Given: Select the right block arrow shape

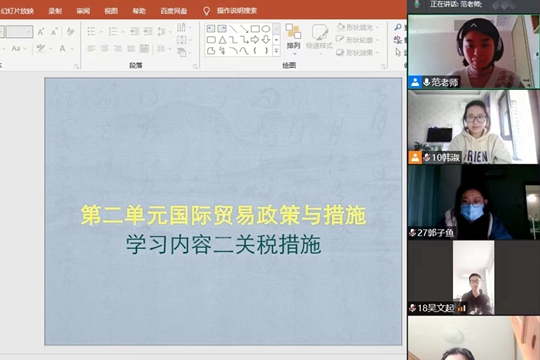Looking at the screenshot, I should tap(255, 40).
